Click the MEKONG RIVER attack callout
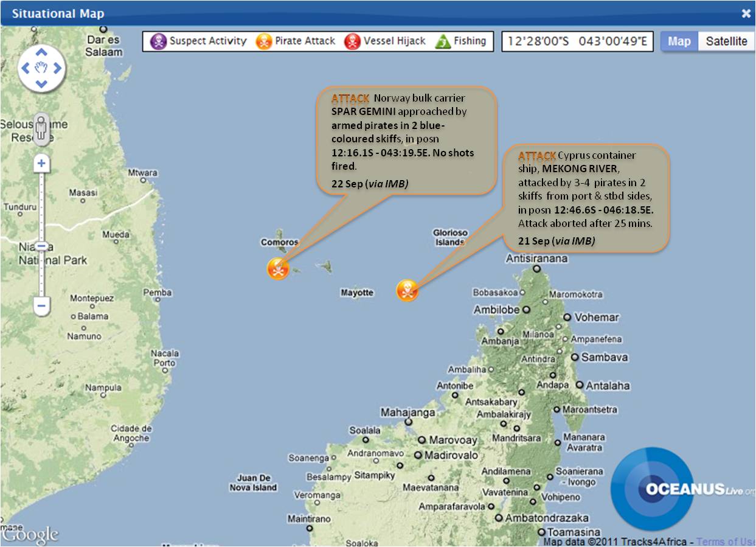The height and width of the screenshot is (547, 756). tap(586, 198)
